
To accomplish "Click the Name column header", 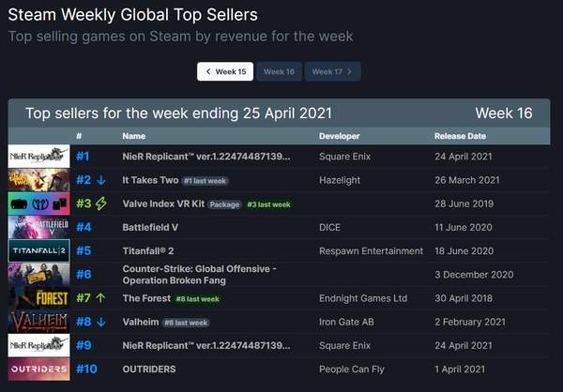I will coord(134,136).
